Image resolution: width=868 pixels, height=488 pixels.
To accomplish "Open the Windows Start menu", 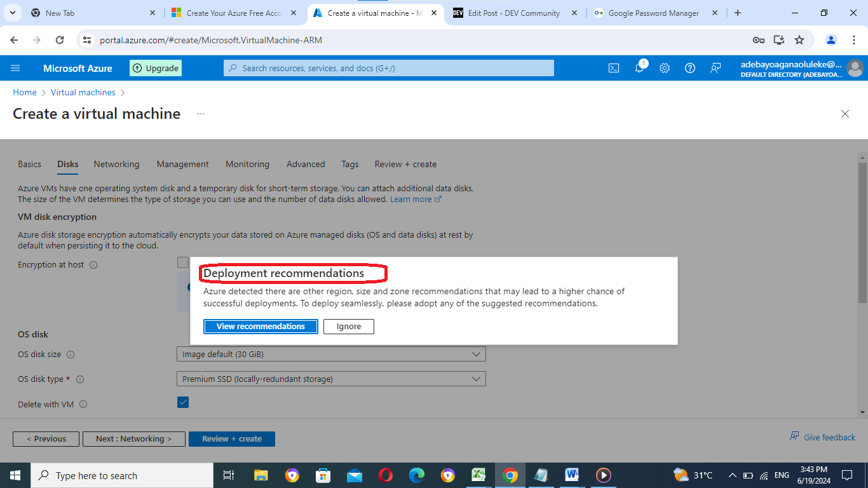I will [x=15, y=475].
